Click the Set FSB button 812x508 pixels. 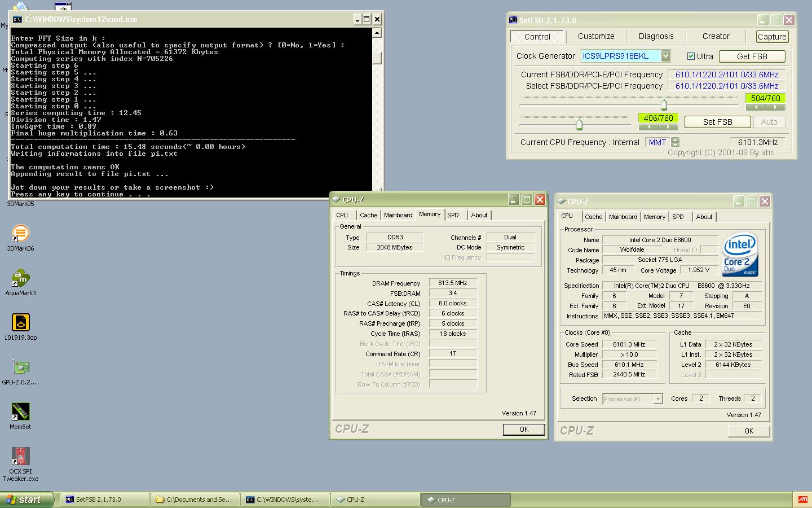coord(717,122)
